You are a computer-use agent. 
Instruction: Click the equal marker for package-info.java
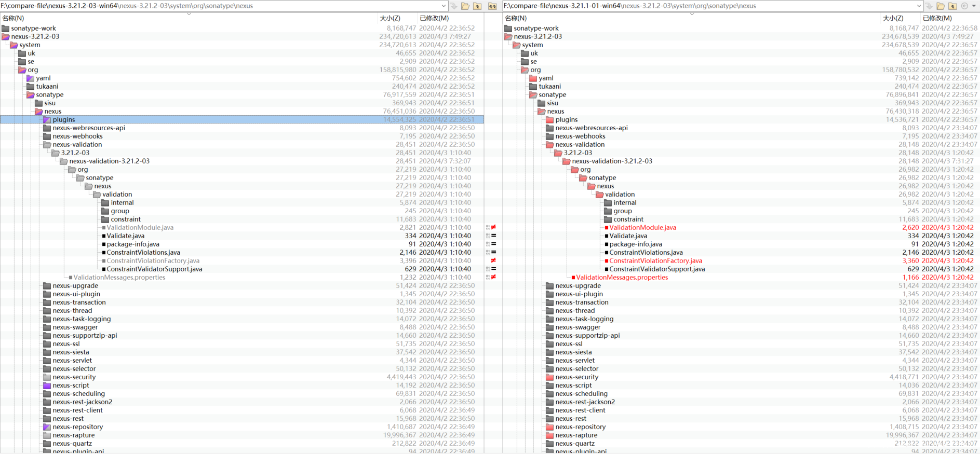pos(493,244)
